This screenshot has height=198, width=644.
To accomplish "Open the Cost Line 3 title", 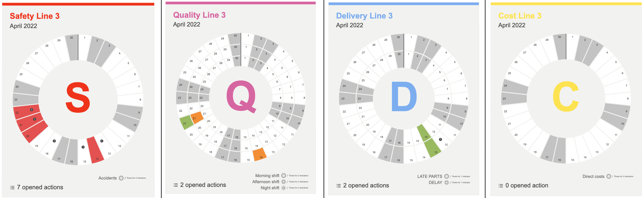I will (520, 16).
